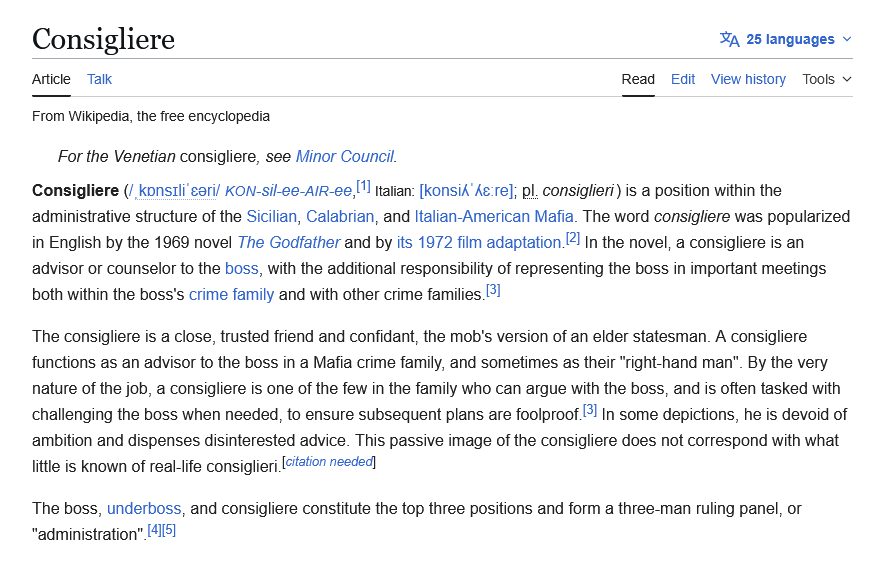Click the From Wikipedia, the free encyclopedia text
This screenshot has width=892, height=572.
[151, 116]
